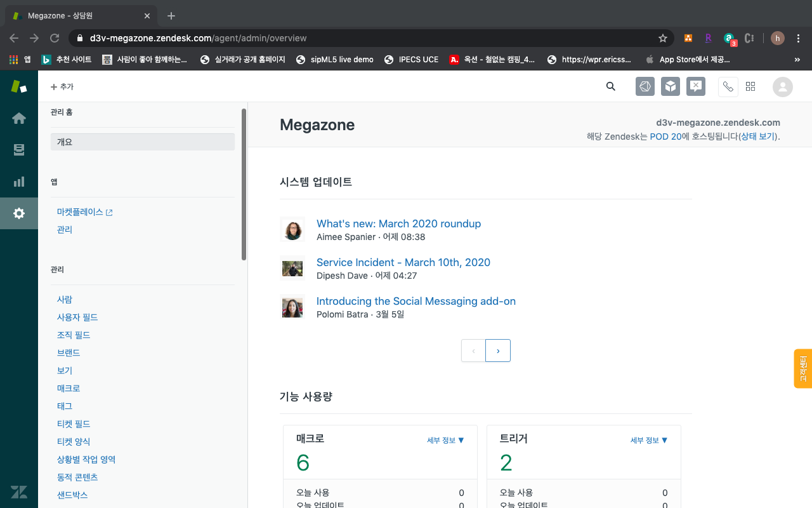Click the admin sidebar scrollbar
Image resolution: width=812 pixels, height=508 pixels.
coord(244,184)
